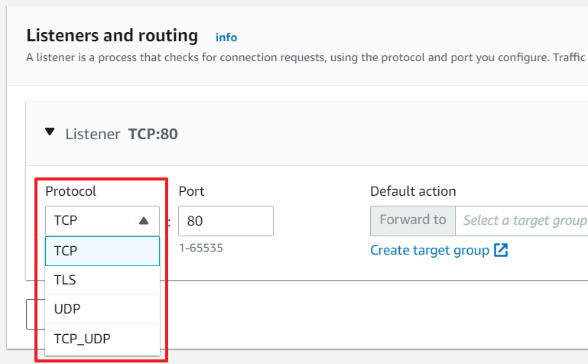Click the Protocol dropdown up-arrow icon
This screenshot has width=588, height=364.
click(x=144, y=221)
